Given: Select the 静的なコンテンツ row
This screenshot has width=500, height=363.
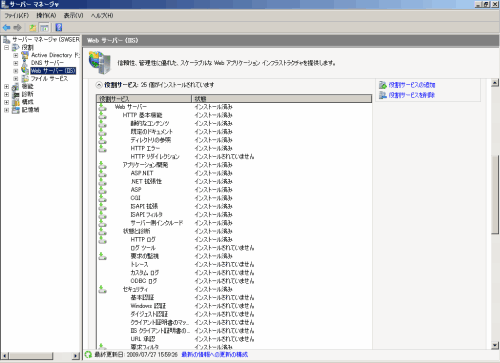Looking at the screenshot, I should pyautogui.click(x=234, y=124).
